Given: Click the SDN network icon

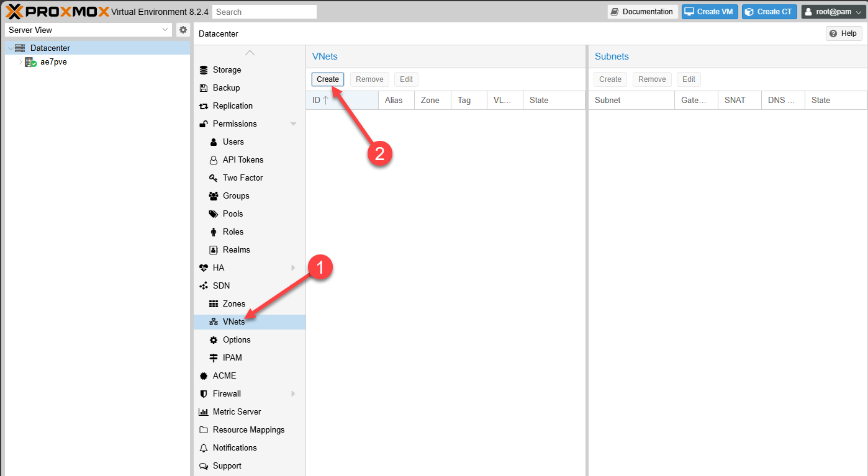Looking at the screenshot, I should coord(204,286).
